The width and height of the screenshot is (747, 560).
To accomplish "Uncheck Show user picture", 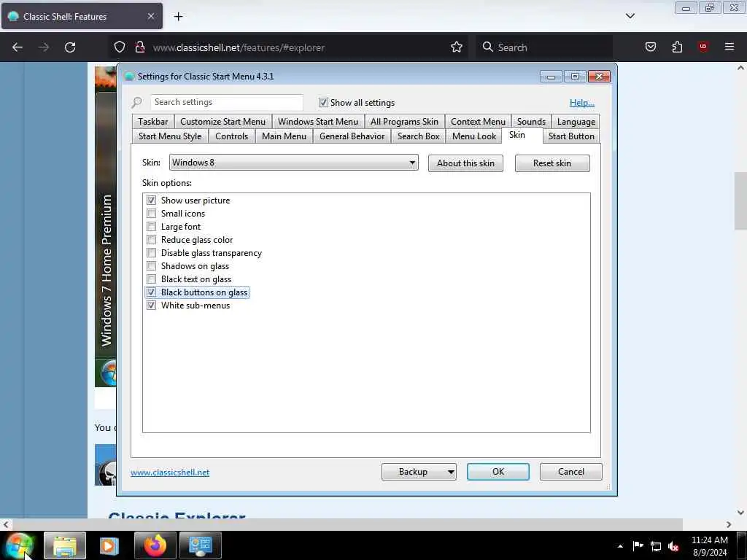I will 152,201.
